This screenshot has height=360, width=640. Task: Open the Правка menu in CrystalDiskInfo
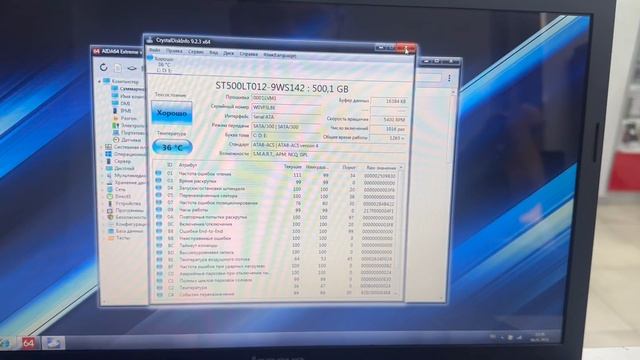[x=174, y=51]
